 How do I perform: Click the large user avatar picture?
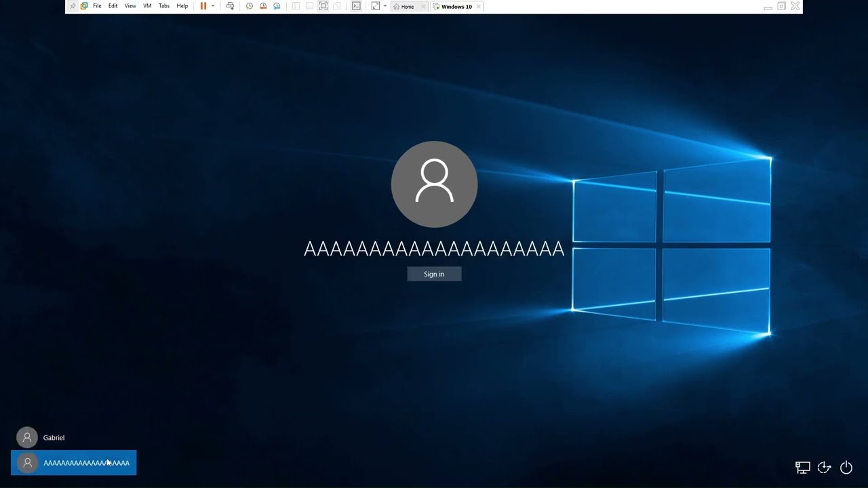[x=434, y=184]
